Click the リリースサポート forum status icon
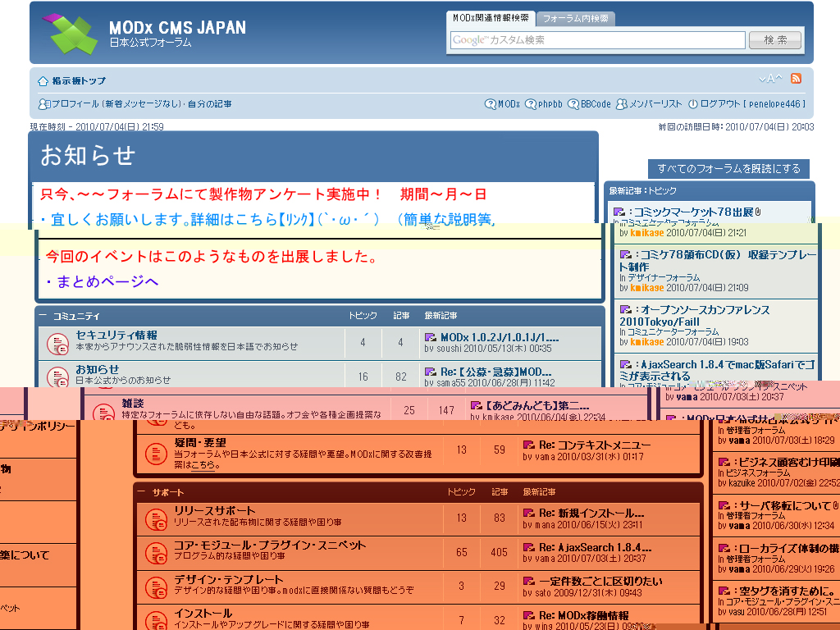840x630 pixels. (x=156, y=518)
